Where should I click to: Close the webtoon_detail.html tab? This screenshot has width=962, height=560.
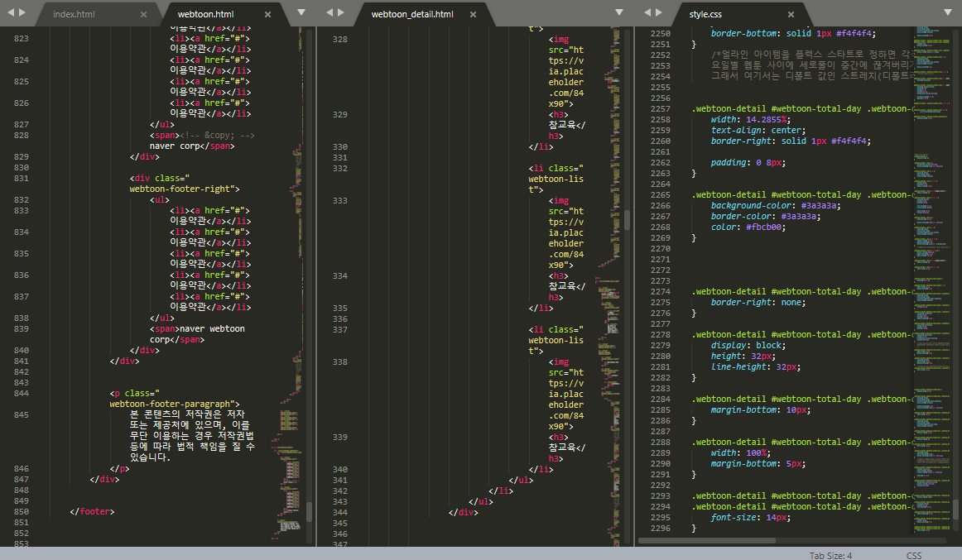[473, 14]
